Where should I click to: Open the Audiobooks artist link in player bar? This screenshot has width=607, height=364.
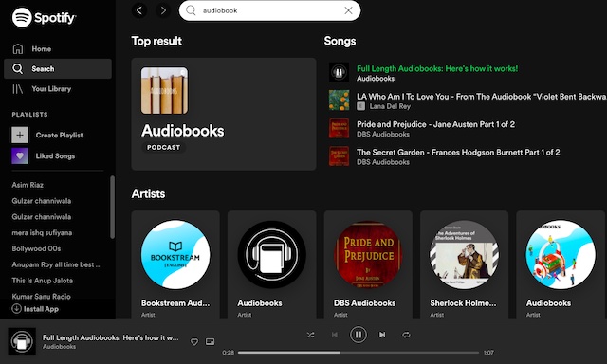coord(59,347)
